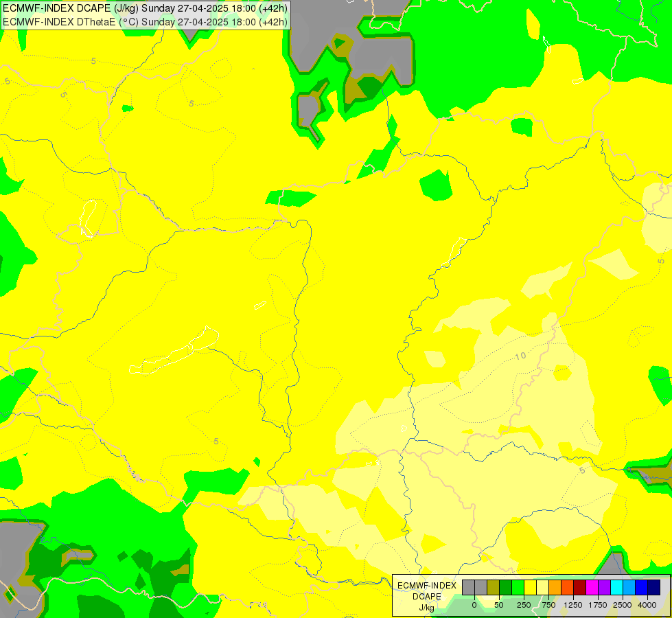Pick the light blue legend swatch
The width and height of the screenshot is (672, 618).
pos(629,588)
